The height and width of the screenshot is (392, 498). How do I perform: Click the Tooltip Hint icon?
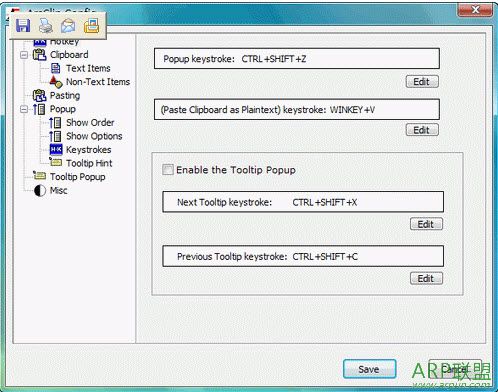click(56, 162)
